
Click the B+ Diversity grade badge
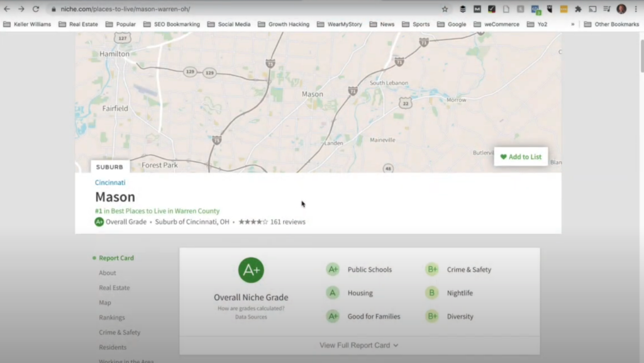coord(432,316)
